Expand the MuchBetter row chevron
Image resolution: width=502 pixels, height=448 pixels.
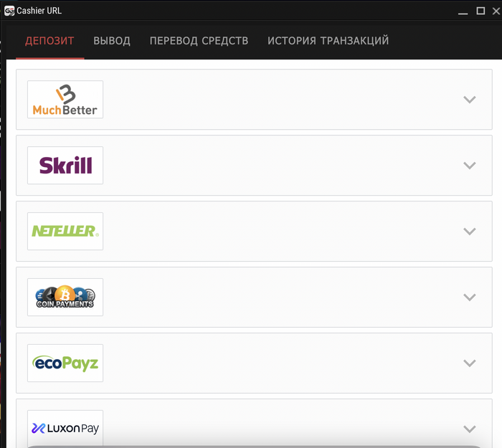click(469, 100)
